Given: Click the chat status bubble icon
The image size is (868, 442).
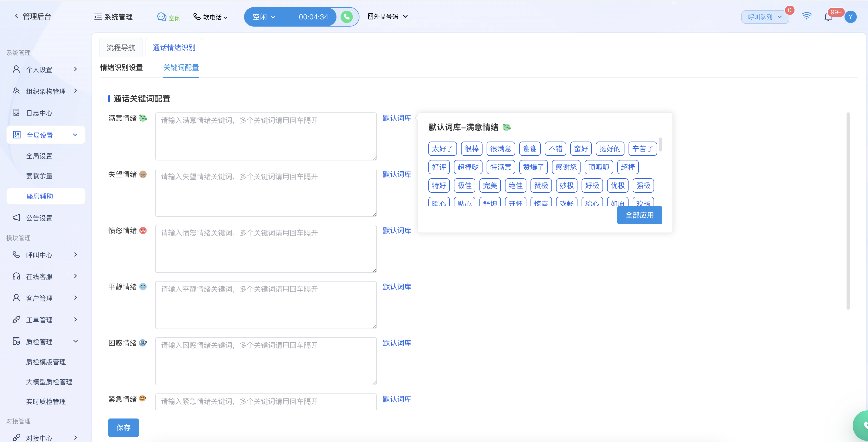Looking at the screenshot, I should [162, 17].
